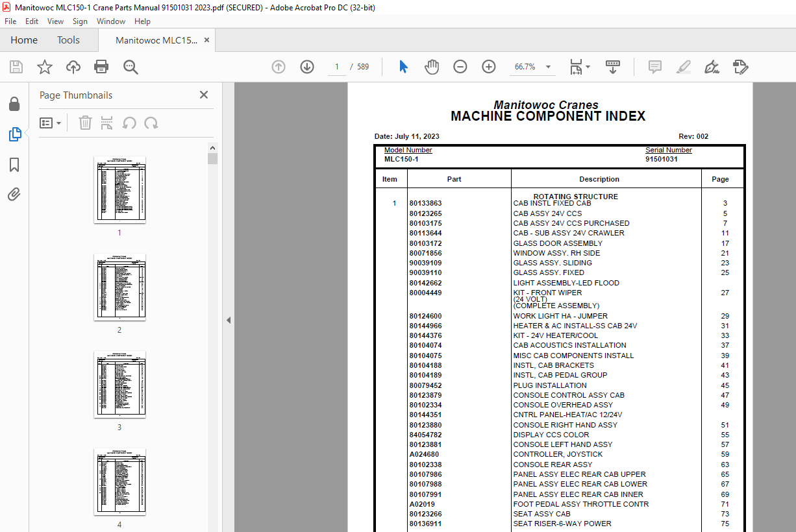796x532 pixels.
Task: Switch to the Tools tab
Action: point(68,40)
